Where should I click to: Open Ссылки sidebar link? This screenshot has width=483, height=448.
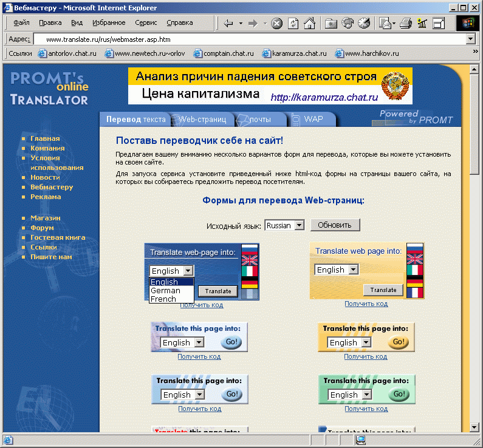[43, 248]
